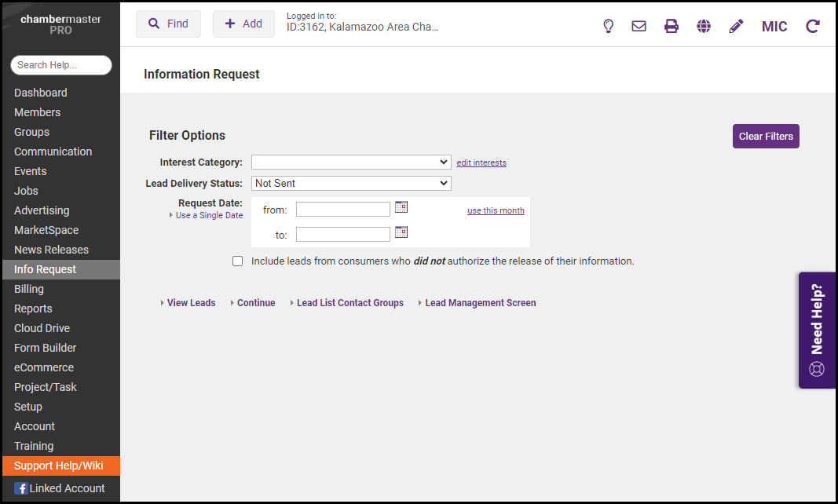Open the Need Help side tab
The width and height of the screenshot is (838, 504).
point(817,330)
